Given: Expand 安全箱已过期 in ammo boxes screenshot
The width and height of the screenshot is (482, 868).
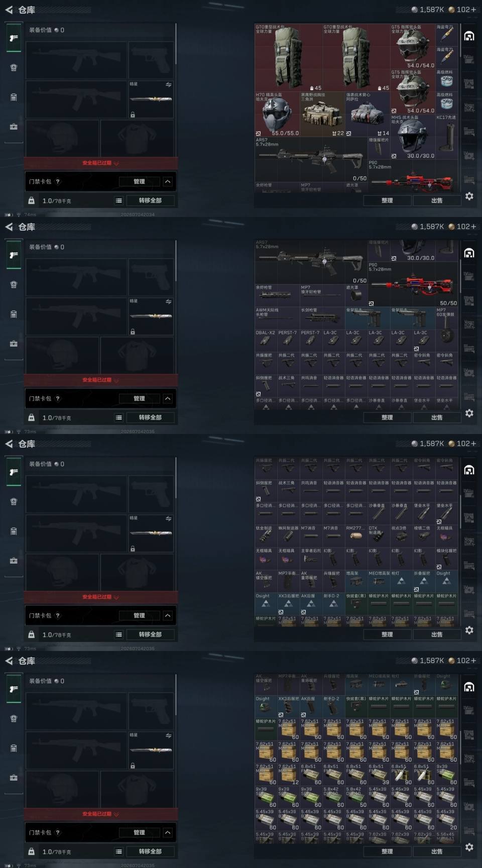Looking at the screenshot, I should [100, 814].
